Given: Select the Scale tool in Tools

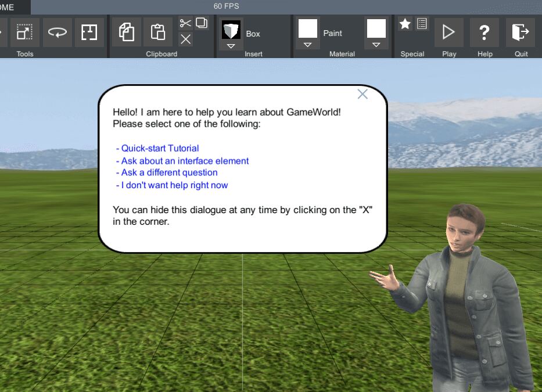Looking at the screenshot, I should click(x=25, y=32).
